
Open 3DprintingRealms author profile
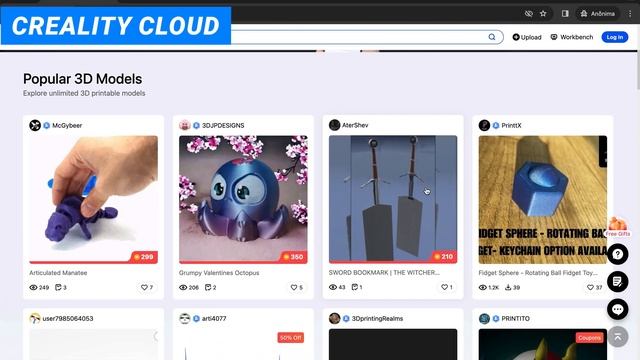coord(377,318)
